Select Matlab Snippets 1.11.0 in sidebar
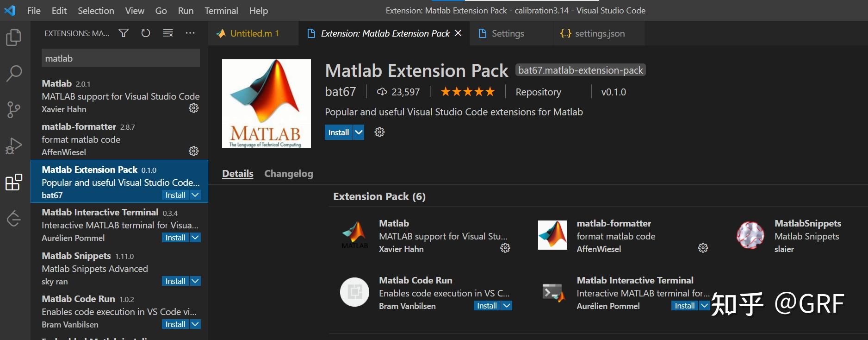The width and height of the screenshot is (868, 340). (x=119, y=268)
